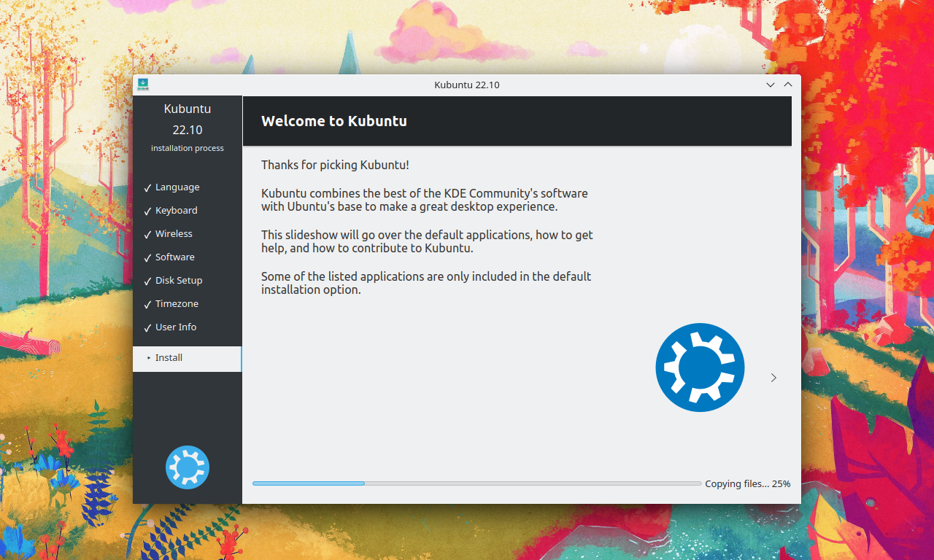Maximize the installer window with up chevron
Image resolution: width=934 pixels, height=560 pixels.
point(788,85)
